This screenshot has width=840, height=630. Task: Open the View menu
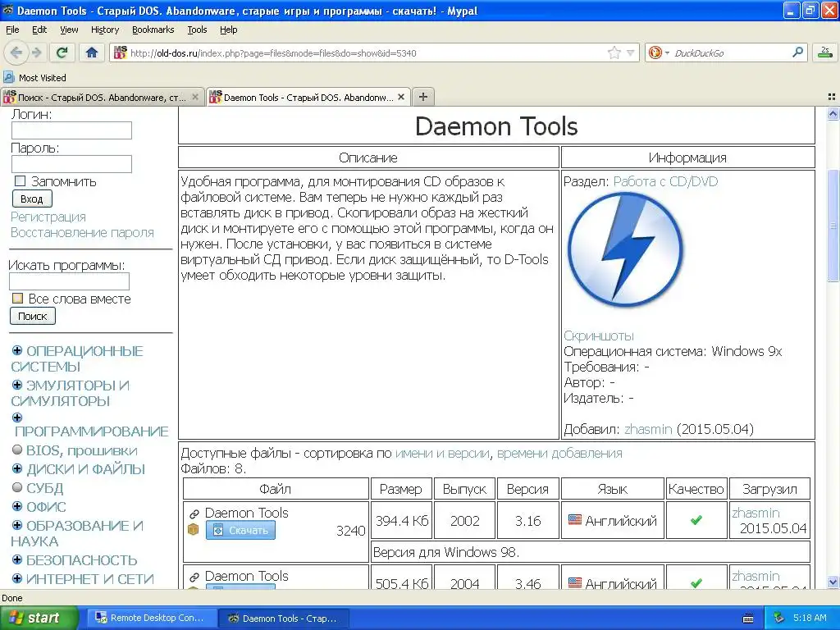point(69,30)
